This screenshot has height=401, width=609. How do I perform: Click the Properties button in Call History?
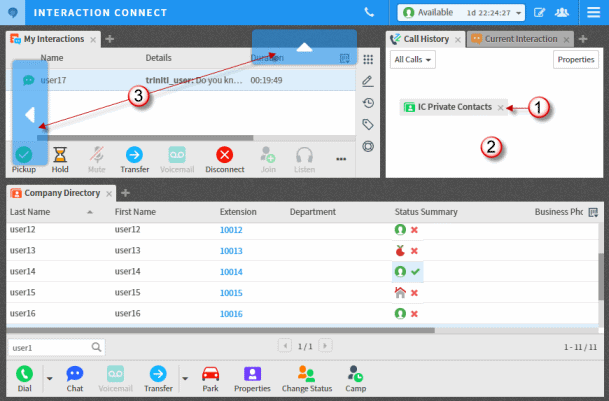click(575, 60)
